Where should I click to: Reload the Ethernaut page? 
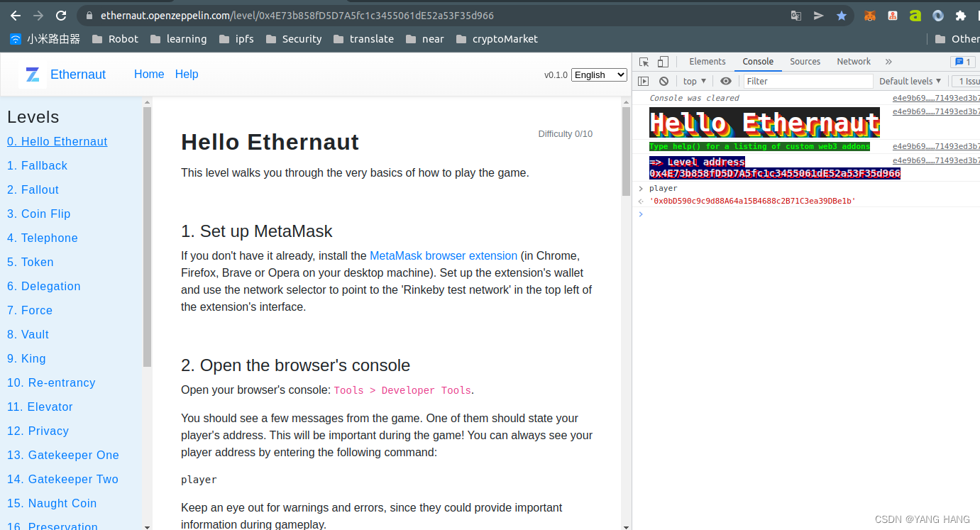coord(61,16)
